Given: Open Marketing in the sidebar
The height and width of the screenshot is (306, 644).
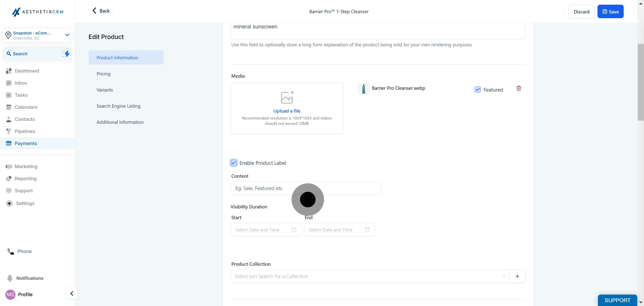Looking at the screenshot, I should click(26, 166).
